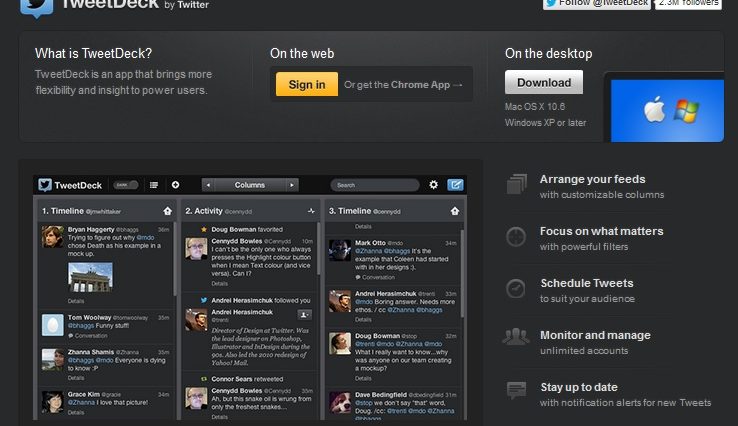Click @mdo mention in Bryan Haggerty's tweet

pos(145,238)
